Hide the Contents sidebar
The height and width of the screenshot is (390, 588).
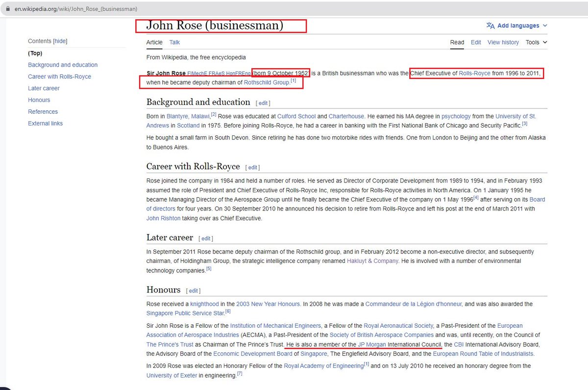60,41
